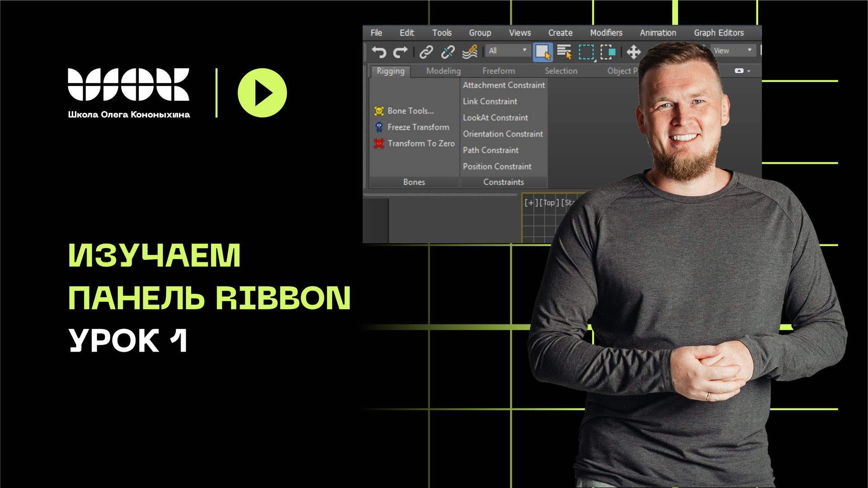Click the green play button logo

tap(262, 93)
